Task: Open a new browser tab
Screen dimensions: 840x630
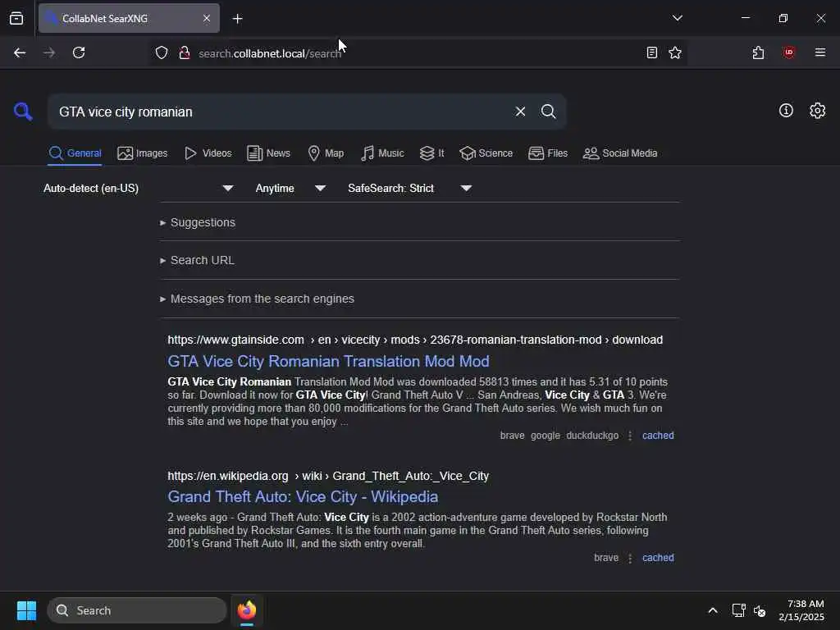Action: pos(237,19)
